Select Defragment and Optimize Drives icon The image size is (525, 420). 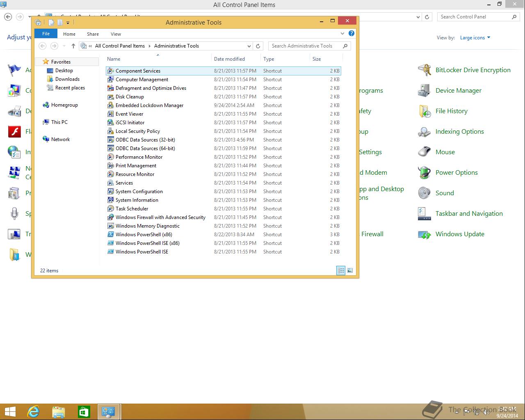110,88
